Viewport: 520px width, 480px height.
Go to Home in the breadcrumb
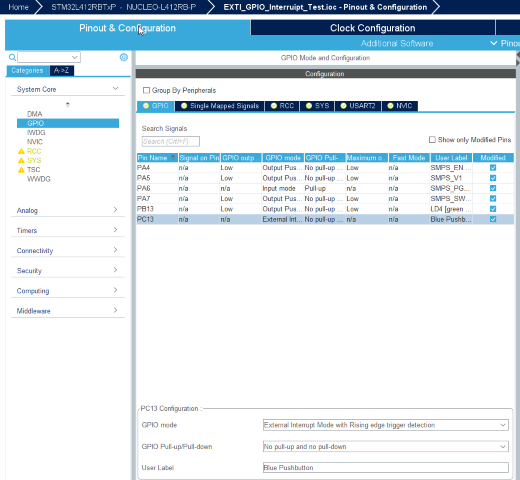pos(18,7)
